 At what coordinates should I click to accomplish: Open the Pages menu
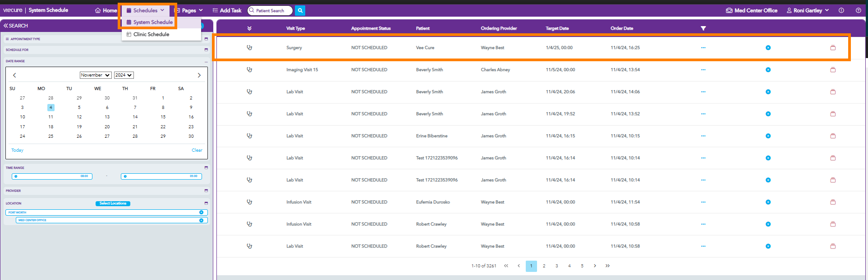point(188,10)
